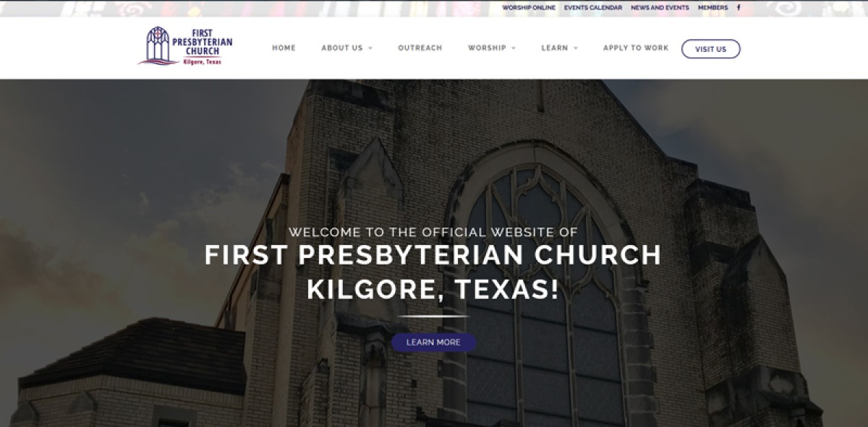Open the Worship Online link
Viewport: 868px width, 427px height.
coord(529,8)
